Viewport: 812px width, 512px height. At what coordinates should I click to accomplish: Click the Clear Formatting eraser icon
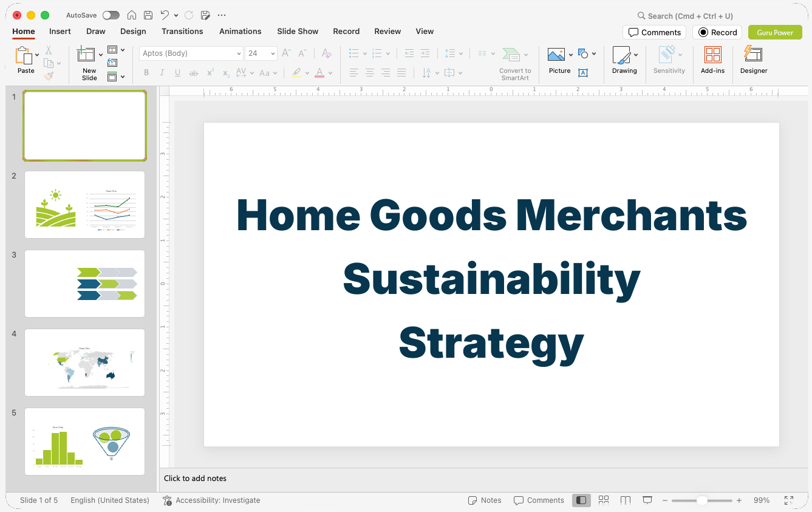[x=327, y=53]
